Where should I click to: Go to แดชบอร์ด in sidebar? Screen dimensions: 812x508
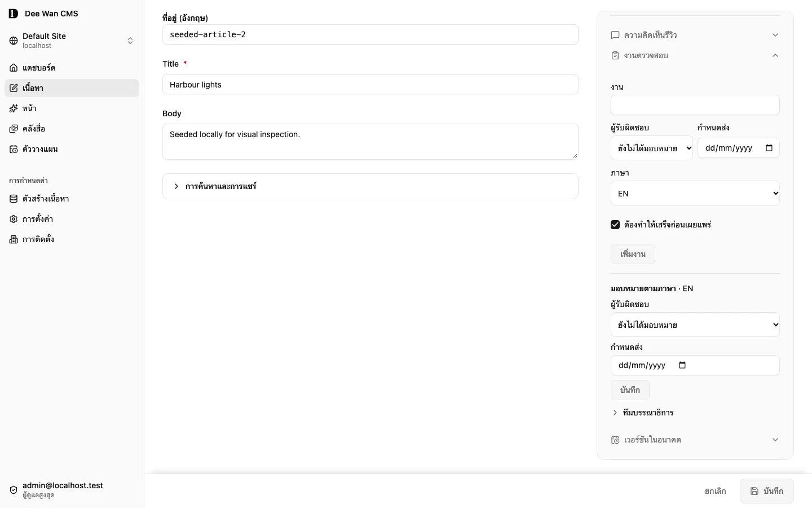coord(72,68)
